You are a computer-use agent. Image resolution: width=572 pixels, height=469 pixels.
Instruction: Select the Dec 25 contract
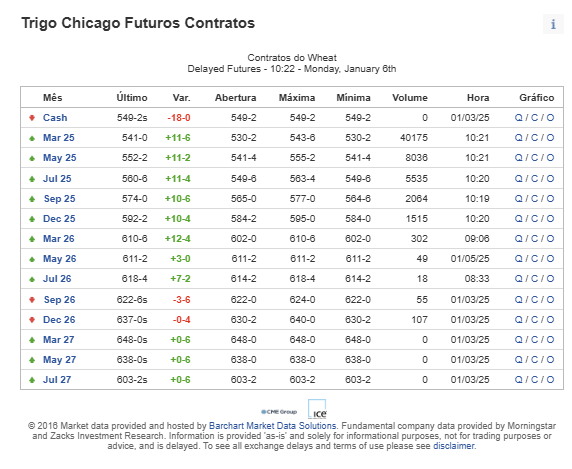tap(59, 219)
